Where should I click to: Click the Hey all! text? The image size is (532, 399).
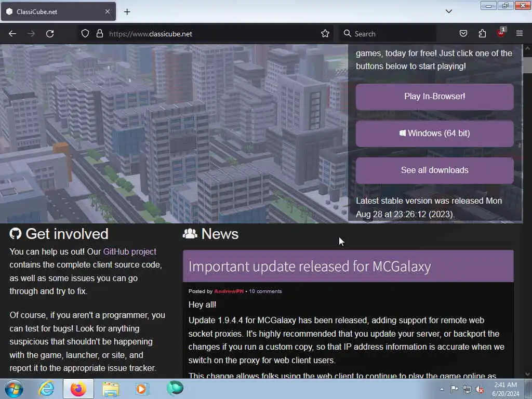tap(202, 304)
